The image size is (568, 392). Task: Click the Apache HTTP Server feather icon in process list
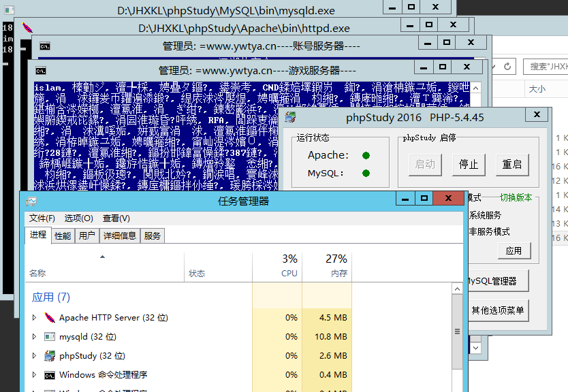50,318
